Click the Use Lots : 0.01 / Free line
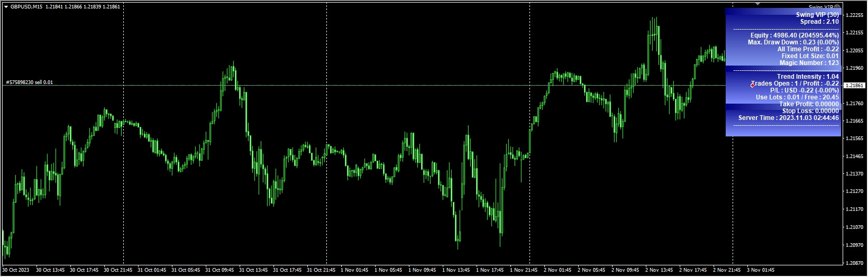The width and height of the screenshot is (868, 277). point(797,97)
